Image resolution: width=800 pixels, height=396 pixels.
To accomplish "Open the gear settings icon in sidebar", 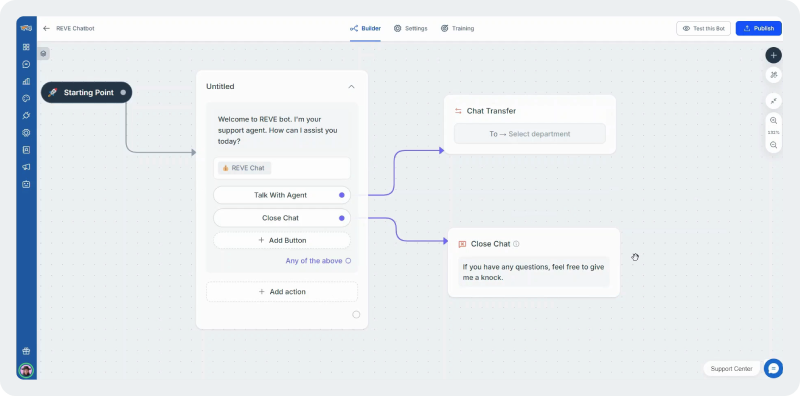I will (26, 133).
